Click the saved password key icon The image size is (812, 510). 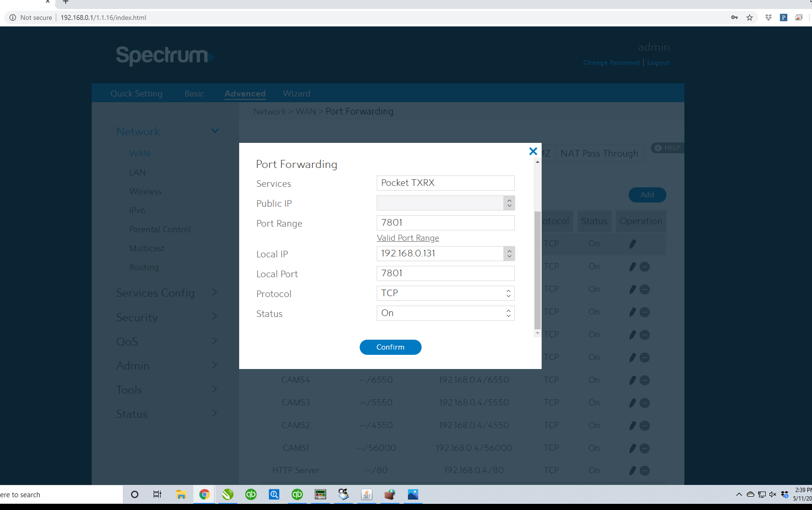(x=734, y=18)
